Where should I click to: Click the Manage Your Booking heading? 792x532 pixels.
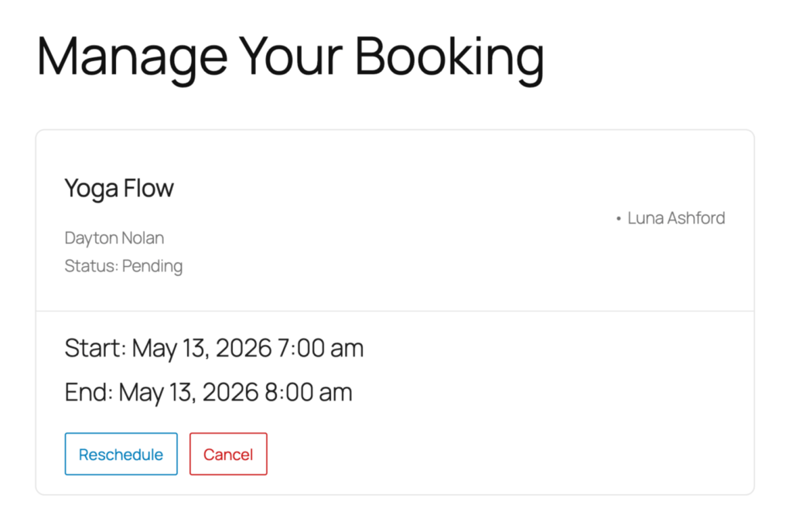click(x=290, y=56)
